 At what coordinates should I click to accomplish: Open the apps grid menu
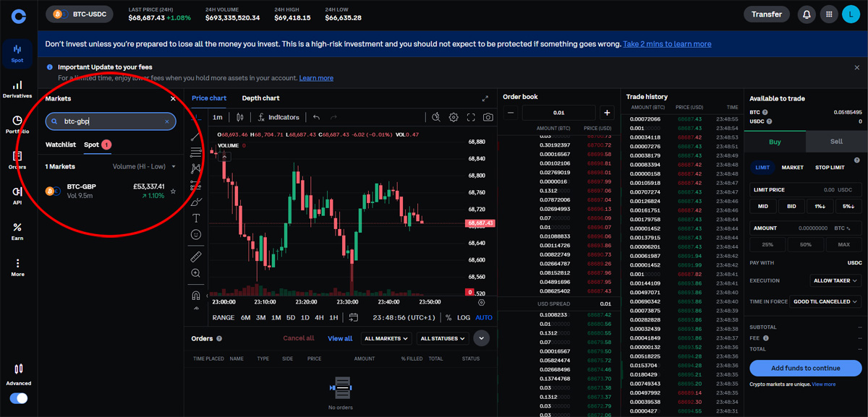[x=829, y=14]
